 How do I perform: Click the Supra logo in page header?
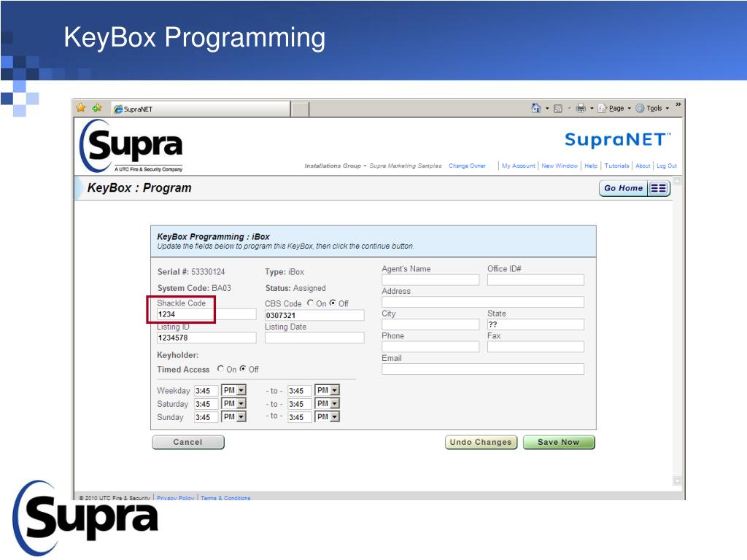131,146
